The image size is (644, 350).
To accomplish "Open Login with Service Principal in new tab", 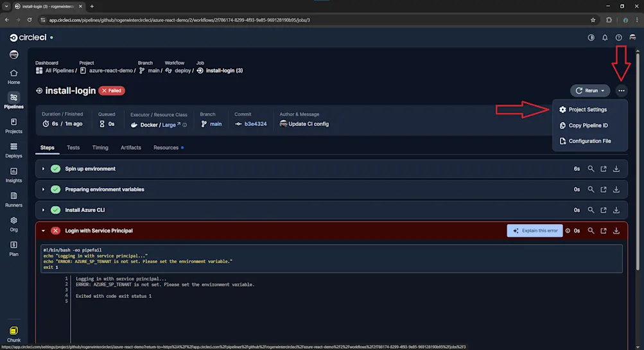I will 604,231.
